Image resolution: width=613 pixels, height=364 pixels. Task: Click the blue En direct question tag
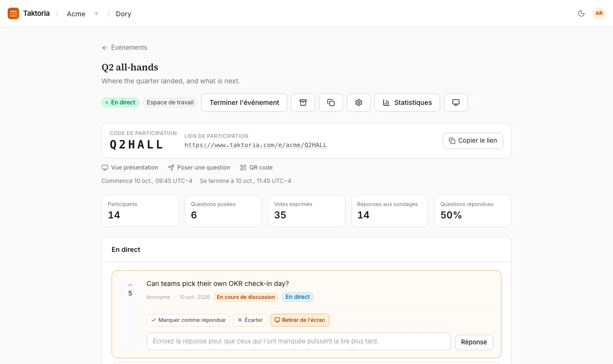click(x=298, y=297)
